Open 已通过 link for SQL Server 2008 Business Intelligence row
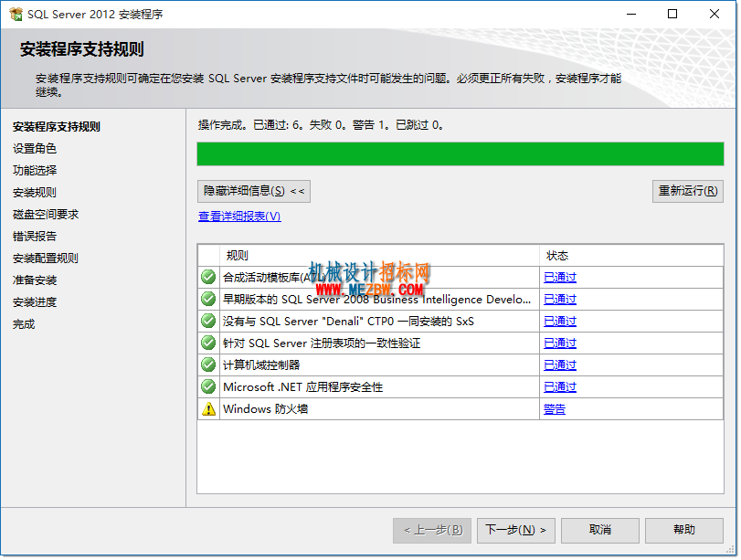Image resolution: width=741 pixels, height=560 pixels. [560, 299]
